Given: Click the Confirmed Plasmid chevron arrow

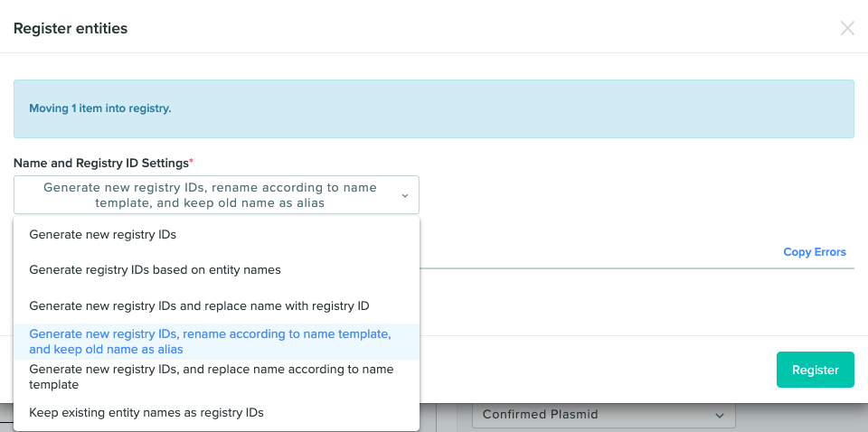Looking at the screenshot, I should tap(719, 415).
